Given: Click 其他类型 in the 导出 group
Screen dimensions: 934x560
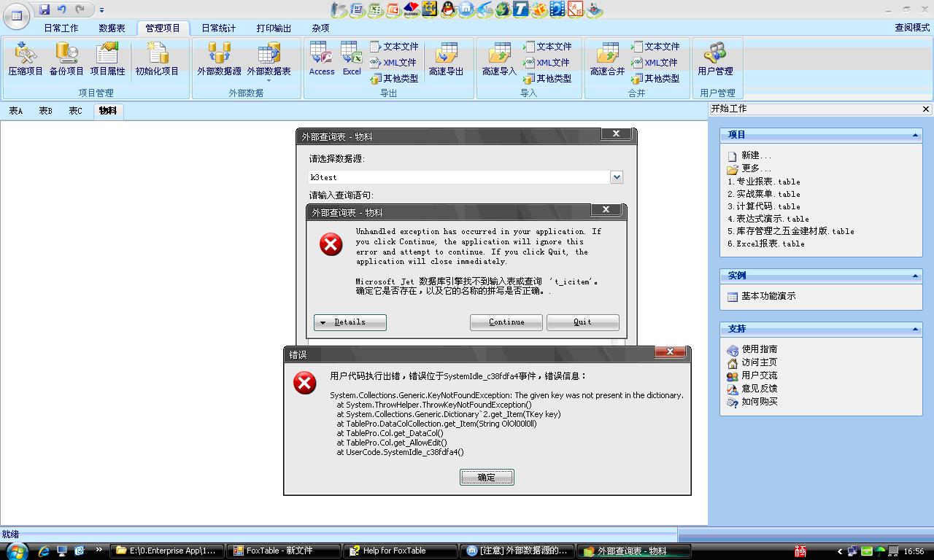Looking at the screenshot, I should [x=394, y=79].
